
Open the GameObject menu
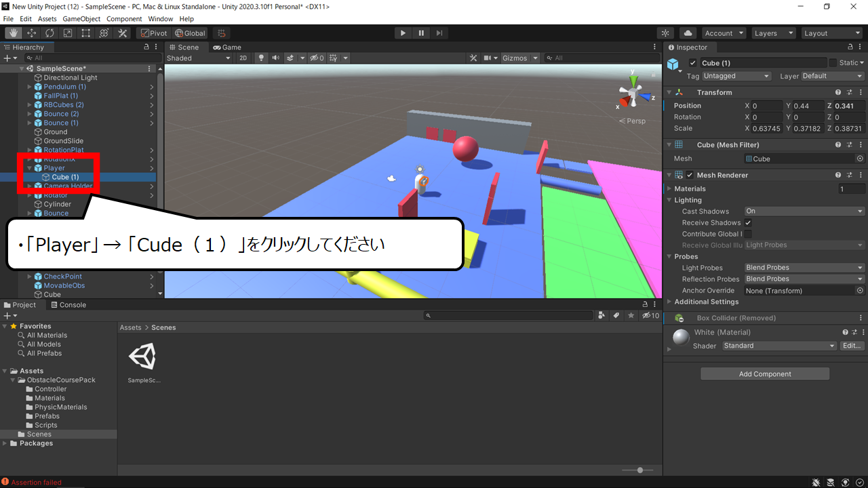point(82,19)
